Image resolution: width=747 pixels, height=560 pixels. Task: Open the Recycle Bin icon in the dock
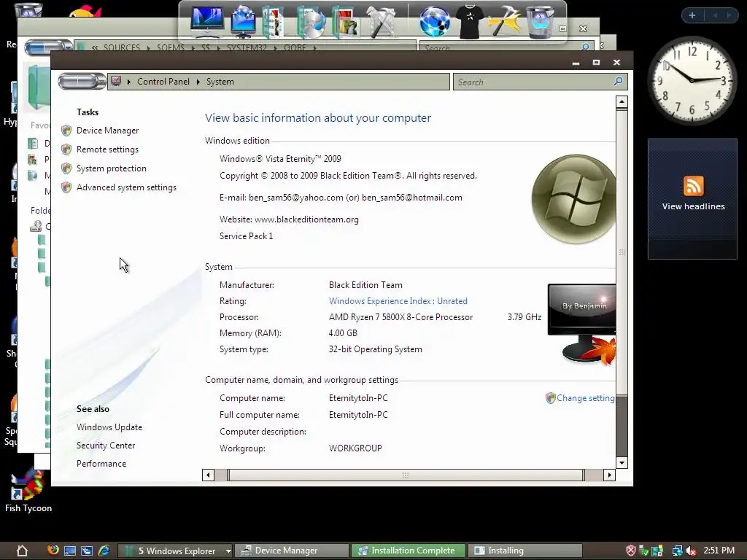tap(541, 22)
